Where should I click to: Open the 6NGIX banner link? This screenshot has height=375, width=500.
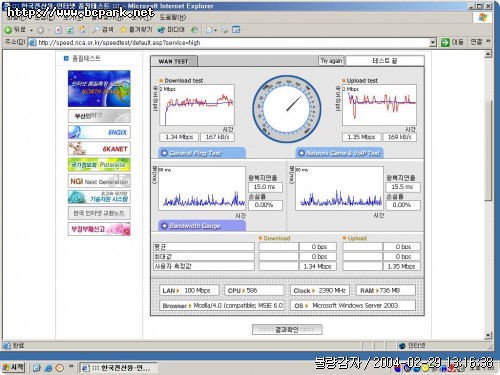(x=99, y=132)
